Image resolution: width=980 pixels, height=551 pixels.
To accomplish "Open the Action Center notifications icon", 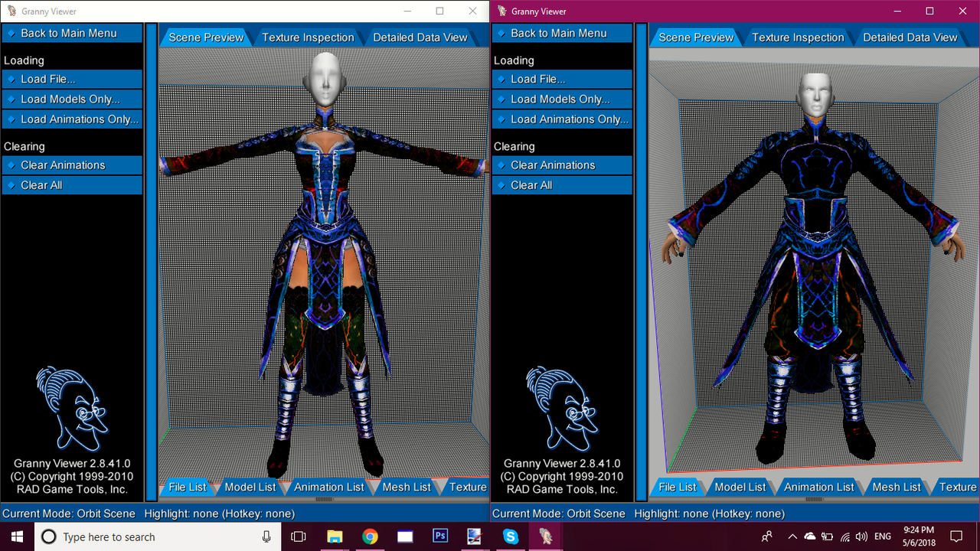I will [x=956, y=537].
